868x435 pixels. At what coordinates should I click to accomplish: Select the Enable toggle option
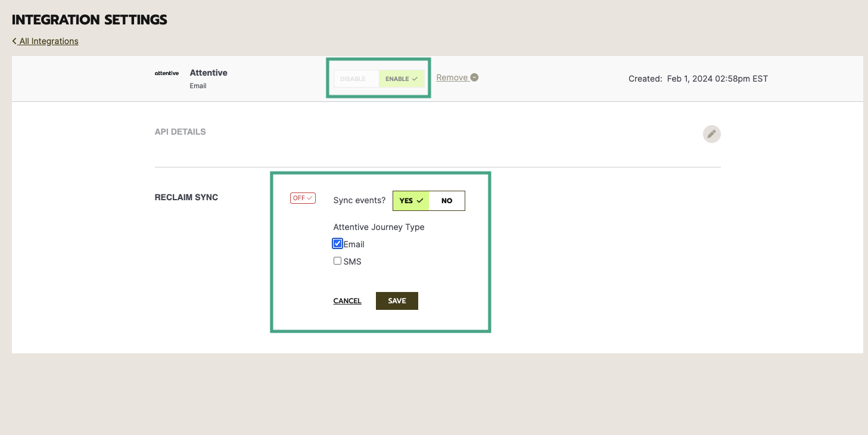[402, 79]
